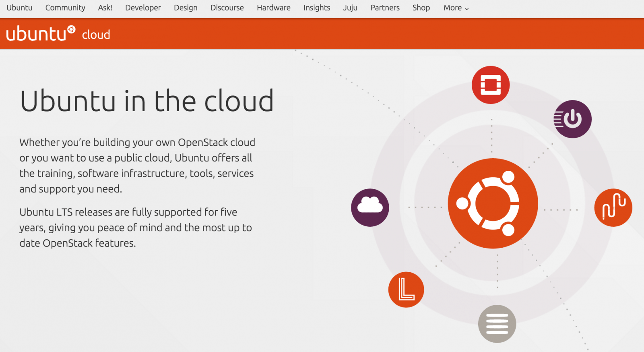Go to the Ask! nav link
Viewport: 644px width, 352px height.
coord(105,8)
